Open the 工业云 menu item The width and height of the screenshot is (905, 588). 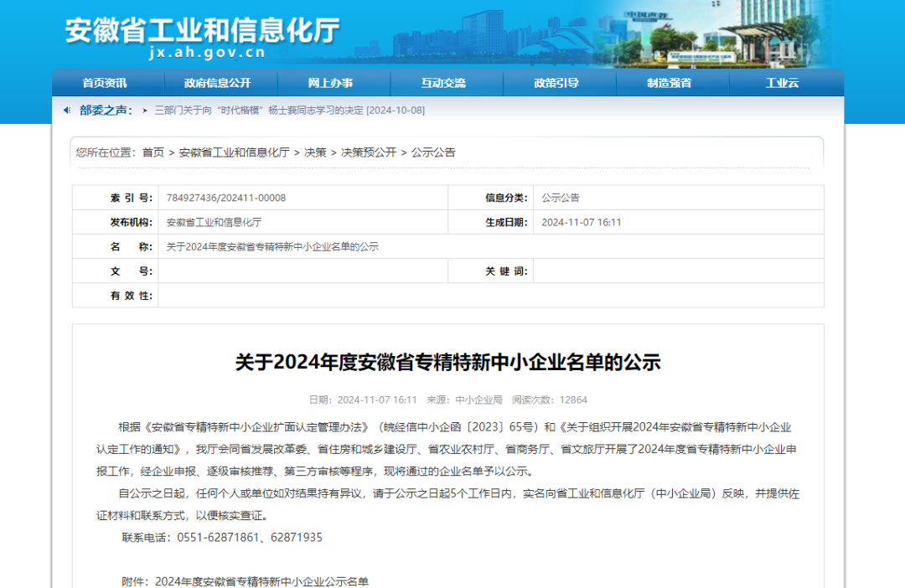(x=782, y=83)
